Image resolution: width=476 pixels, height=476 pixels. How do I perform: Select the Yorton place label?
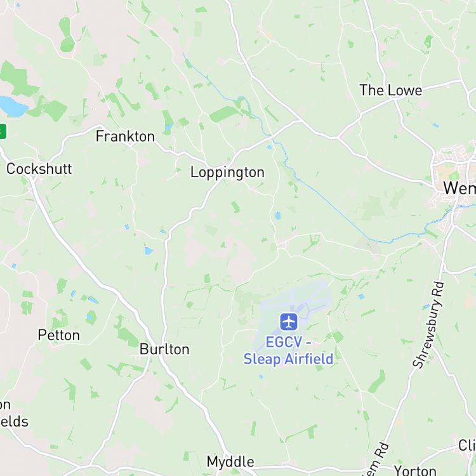click(415, 470)
